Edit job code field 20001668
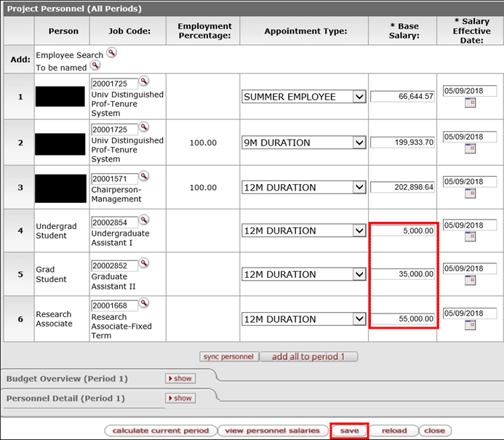The height and width of the screenshot is (440, 504). (x=114, y=305)
